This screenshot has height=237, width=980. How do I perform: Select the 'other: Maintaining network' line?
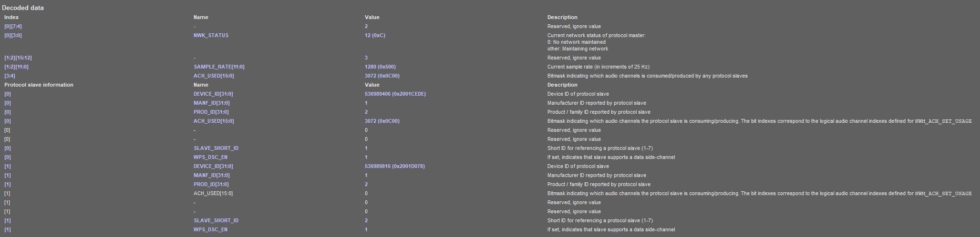578,49
